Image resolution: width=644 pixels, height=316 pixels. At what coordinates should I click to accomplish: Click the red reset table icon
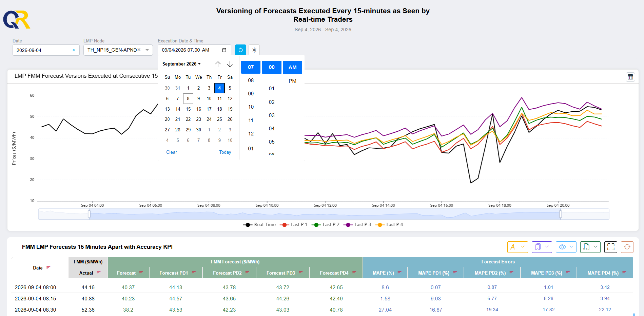coord(627,247)
